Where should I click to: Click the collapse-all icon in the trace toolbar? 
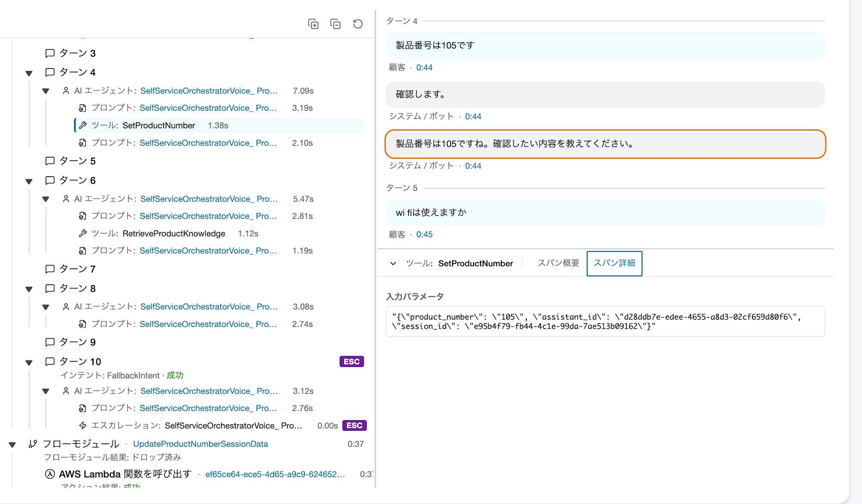point(335,24)
